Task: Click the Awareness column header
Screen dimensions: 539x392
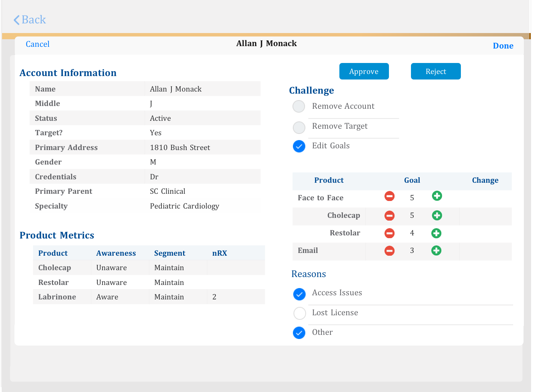Action: tap(116, 253)
